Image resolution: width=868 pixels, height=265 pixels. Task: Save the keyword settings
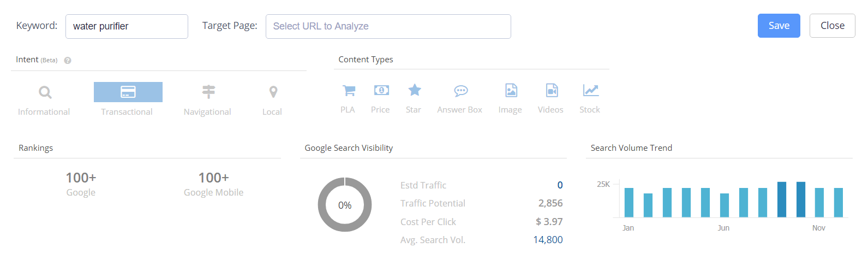(x=779, y=26)
